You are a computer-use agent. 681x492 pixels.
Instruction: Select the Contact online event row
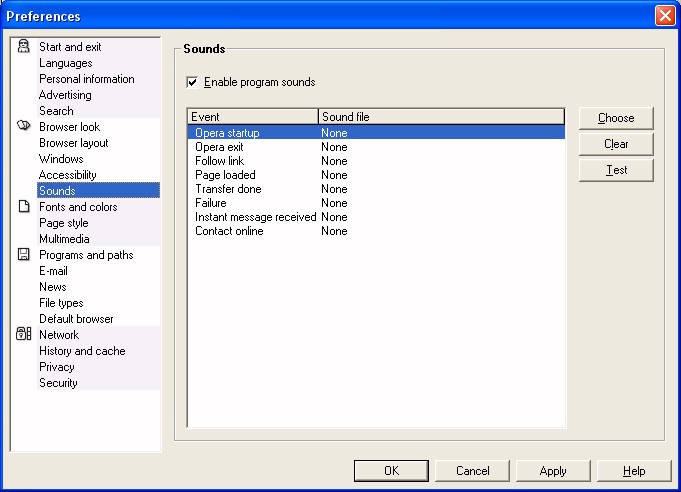pos(376,231)
